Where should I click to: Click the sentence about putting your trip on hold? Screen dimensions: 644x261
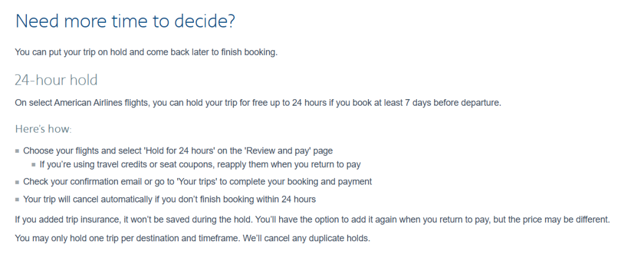point(146,52)
